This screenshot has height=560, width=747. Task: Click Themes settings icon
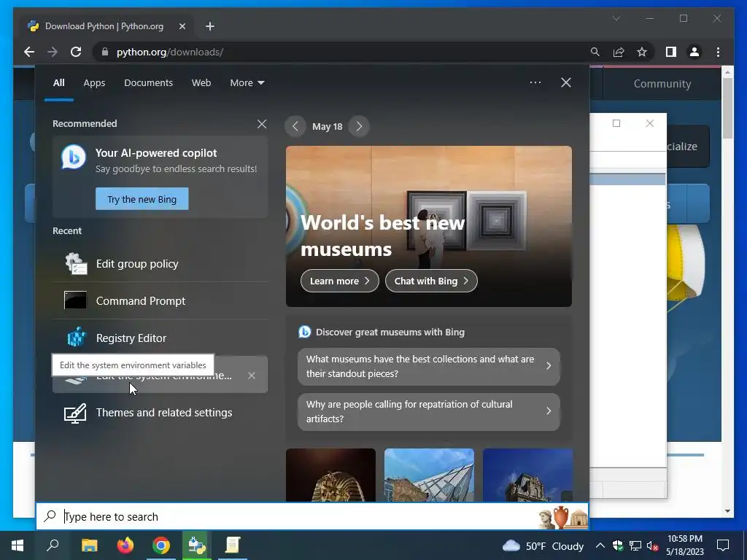pyautogui.click(x=75, y=413)
